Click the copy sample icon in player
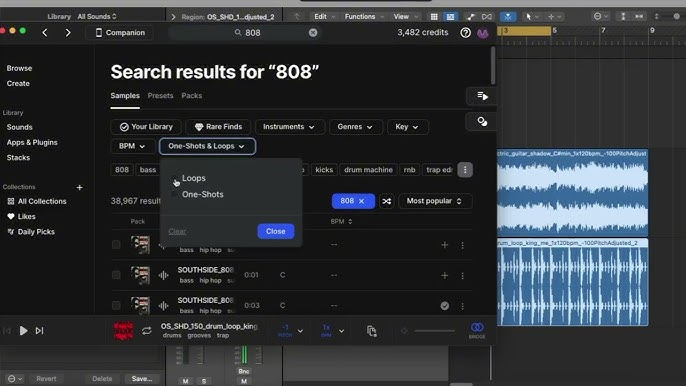686x386 pixels. [371, 331]
